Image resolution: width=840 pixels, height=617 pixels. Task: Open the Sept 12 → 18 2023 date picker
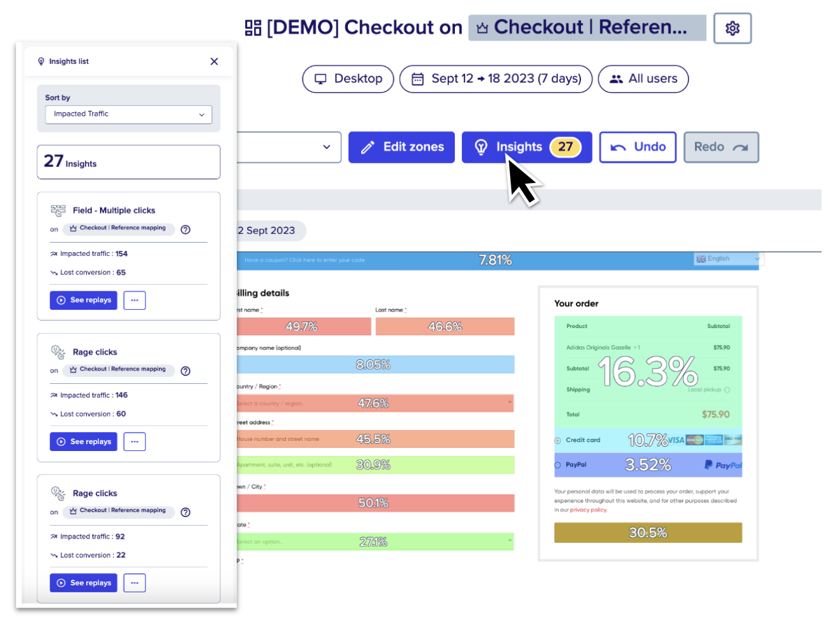(x=496, y=79)
